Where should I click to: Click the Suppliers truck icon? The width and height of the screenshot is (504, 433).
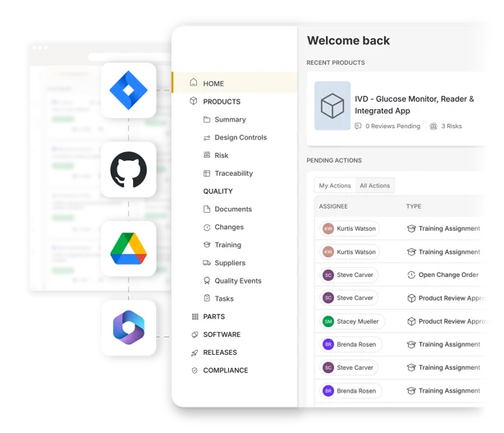[x=207, y=263]
